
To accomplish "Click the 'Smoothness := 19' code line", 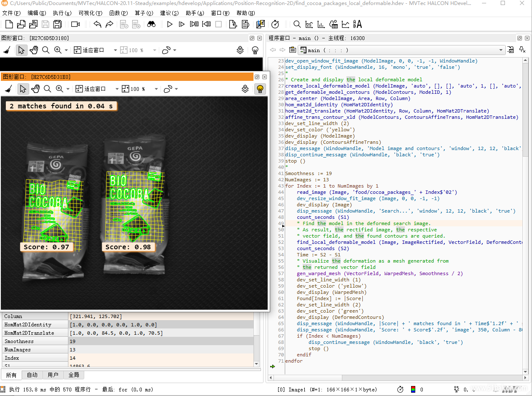I will tap(309, 173).
